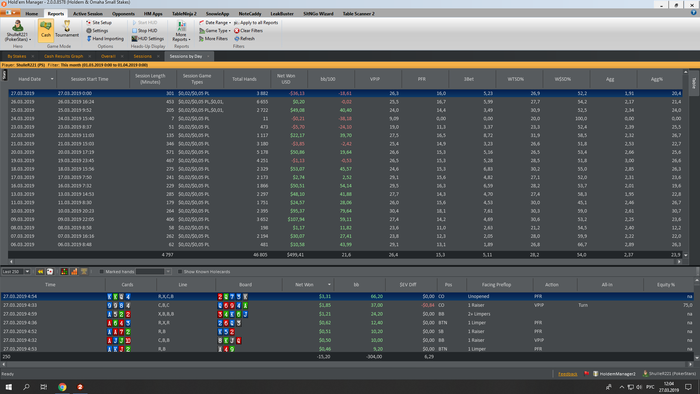Click the sessions table horizontal scrollbar
Image resolution: width=700 pixels, height=394 pixels.
coord(345,262)
